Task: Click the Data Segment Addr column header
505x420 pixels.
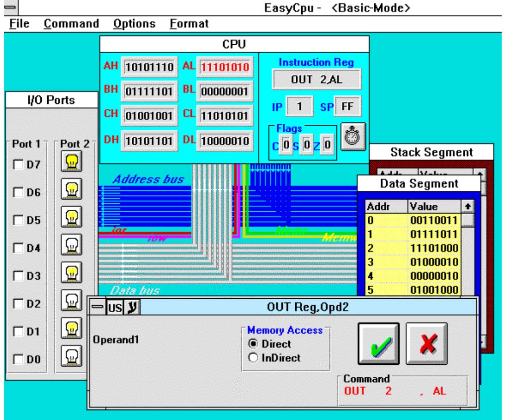Action: pos(387,206)
